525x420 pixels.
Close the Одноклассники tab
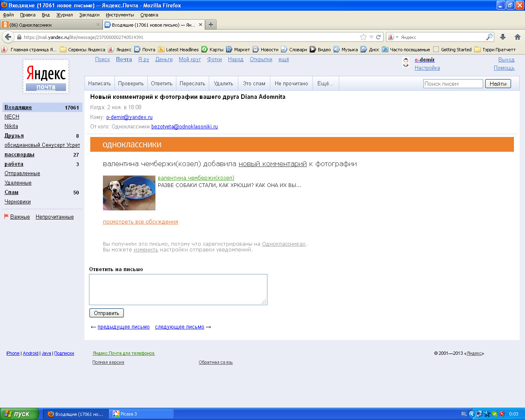click(98, 25)
